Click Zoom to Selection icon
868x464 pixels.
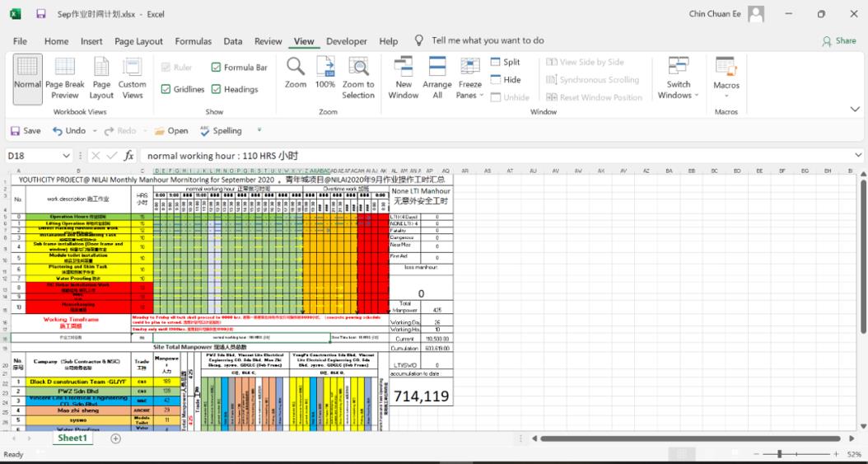click(358, 78)
